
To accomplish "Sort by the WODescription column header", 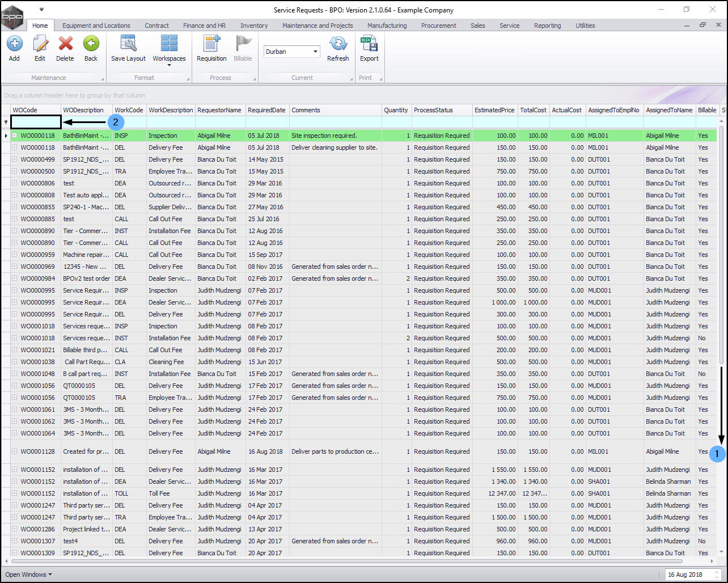I will 87,110.
